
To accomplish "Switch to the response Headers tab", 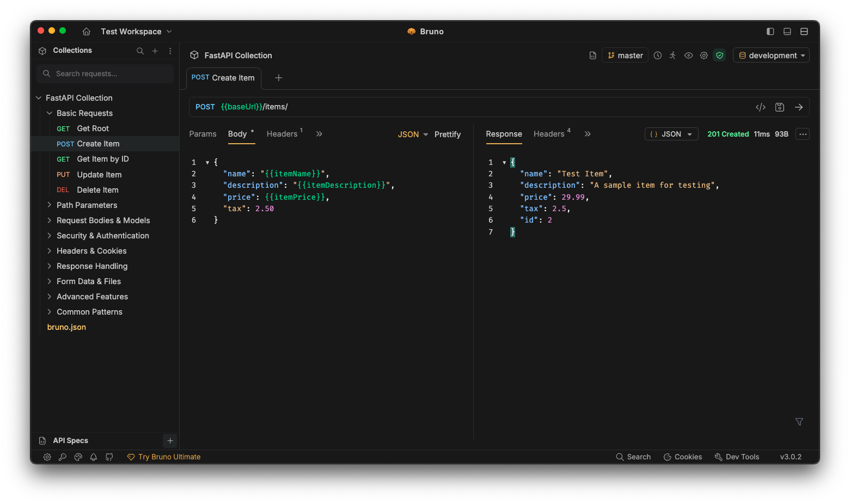I will point(548,134).
